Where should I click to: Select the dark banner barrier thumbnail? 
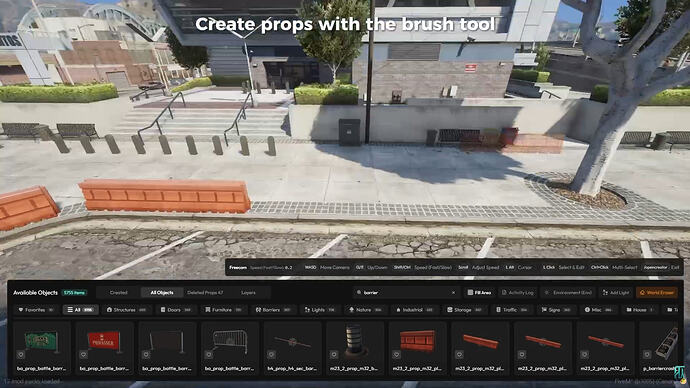pyautogui.click(x=167, y=341)
